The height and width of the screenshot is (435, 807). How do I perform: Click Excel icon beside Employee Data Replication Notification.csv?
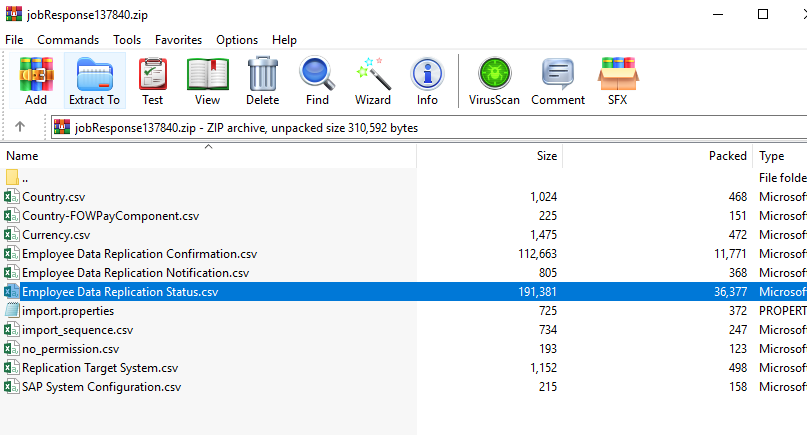[x=12, y=273]
